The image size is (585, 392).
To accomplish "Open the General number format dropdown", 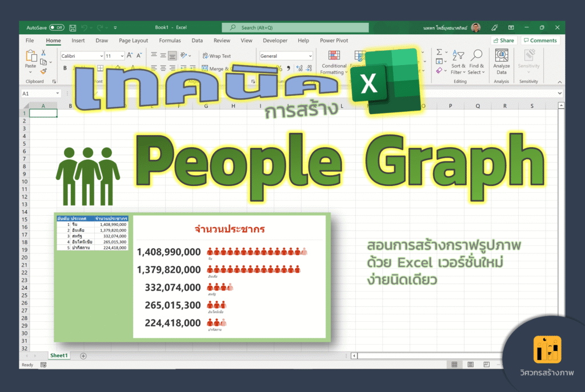I will click(310, 56).
